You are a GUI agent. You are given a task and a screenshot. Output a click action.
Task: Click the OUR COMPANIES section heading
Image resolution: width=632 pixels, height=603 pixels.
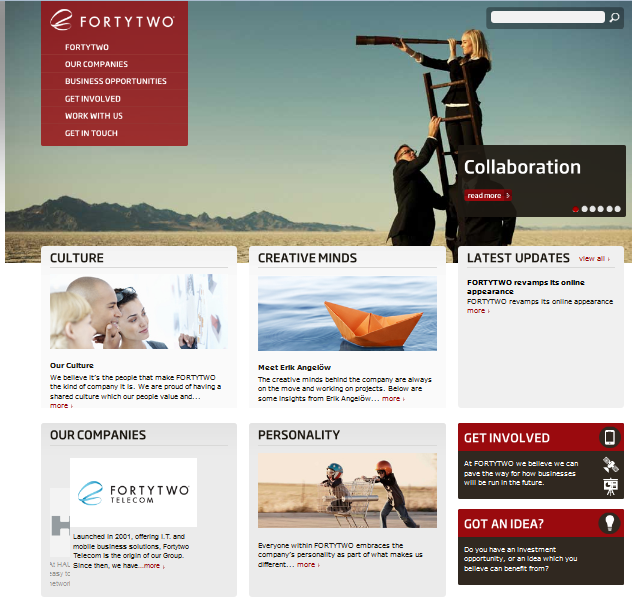pyautogui.click(x=98, y=435)
